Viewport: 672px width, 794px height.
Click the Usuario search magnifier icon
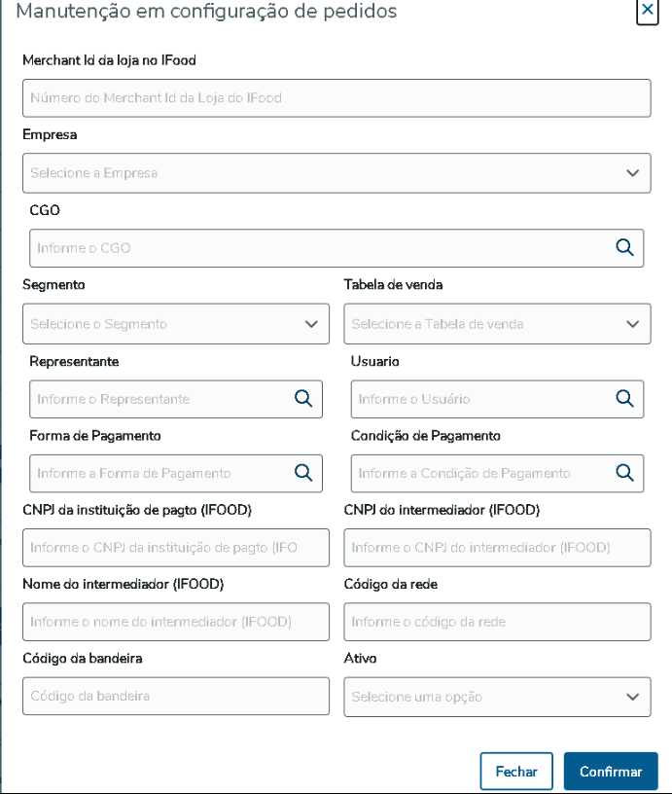[x=624, y=398]
